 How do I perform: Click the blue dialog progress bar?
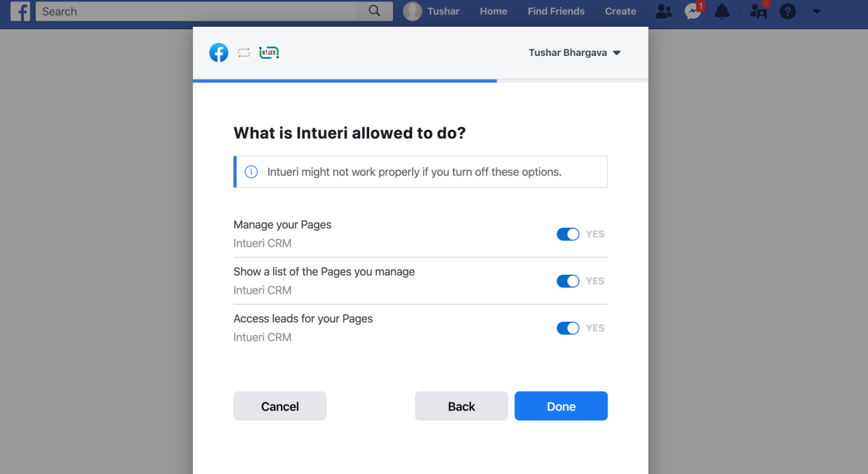coord(345,81)
